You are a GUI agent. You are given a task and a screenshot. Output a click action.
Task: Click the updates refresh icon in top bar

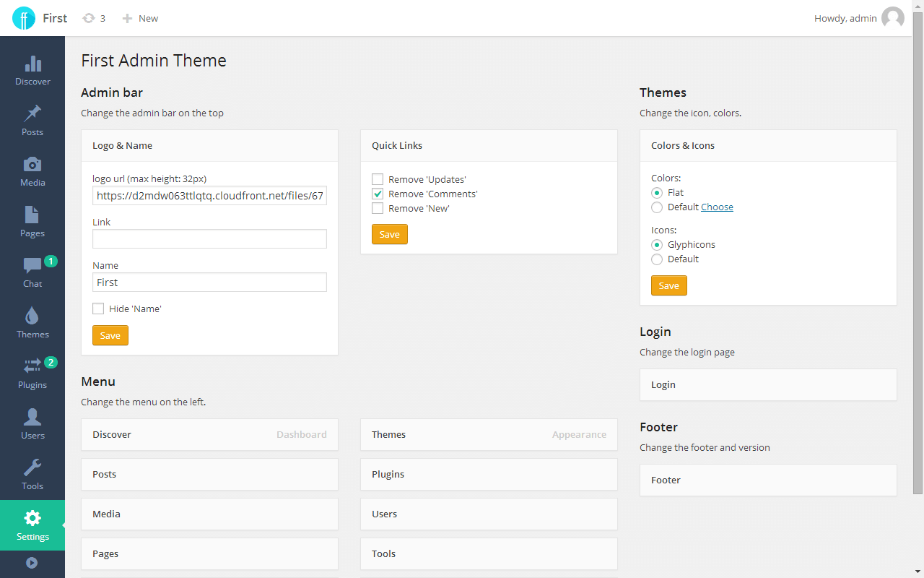(x=89, y=18)
